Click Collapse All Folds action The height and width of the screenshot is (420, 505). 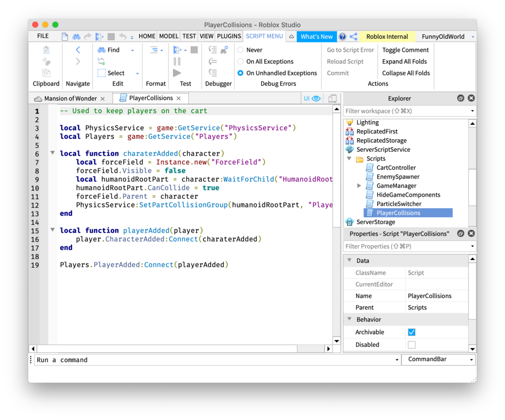[x=406, y=73]
